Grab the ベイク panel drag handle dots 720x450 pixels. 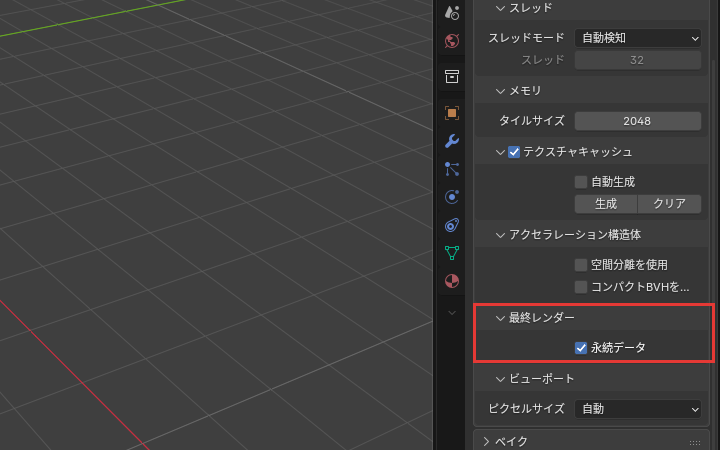(x=695, y=443)
